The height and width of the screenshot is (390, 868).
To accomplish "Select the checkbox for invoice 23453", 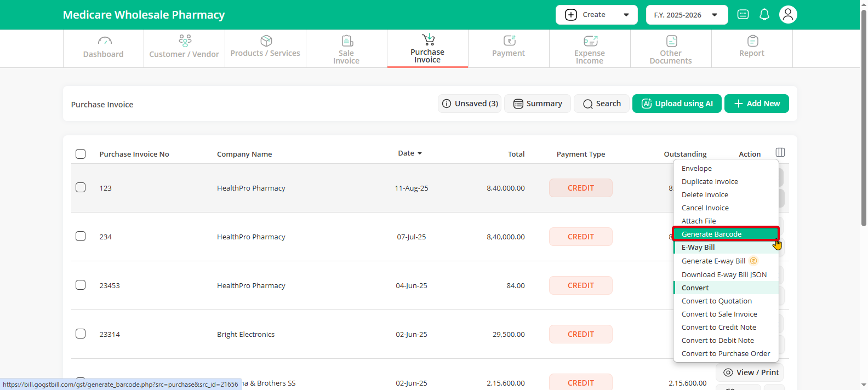I will tap(81, 285).
